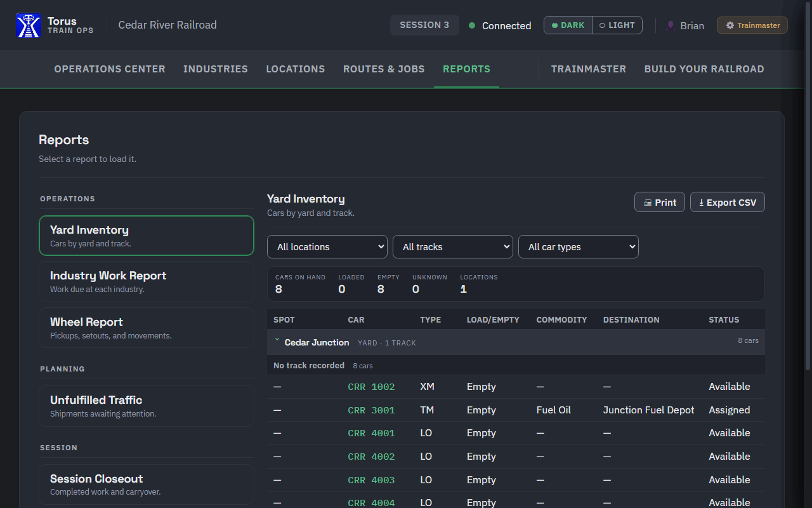Open the Wheel Report card
This screenshot has height=508, width=812.
[x=147, y=328]
